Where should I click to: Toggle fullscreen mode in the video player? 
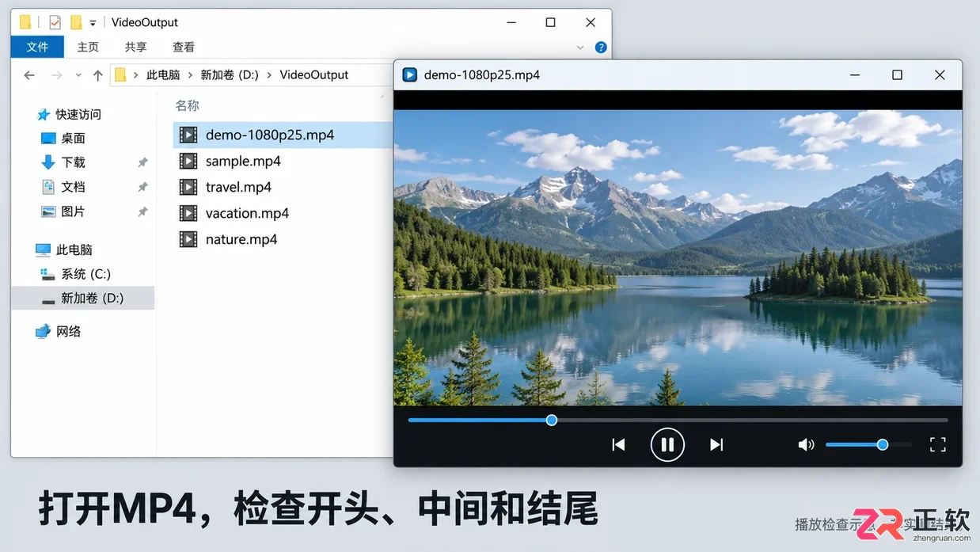pos(937,444)
